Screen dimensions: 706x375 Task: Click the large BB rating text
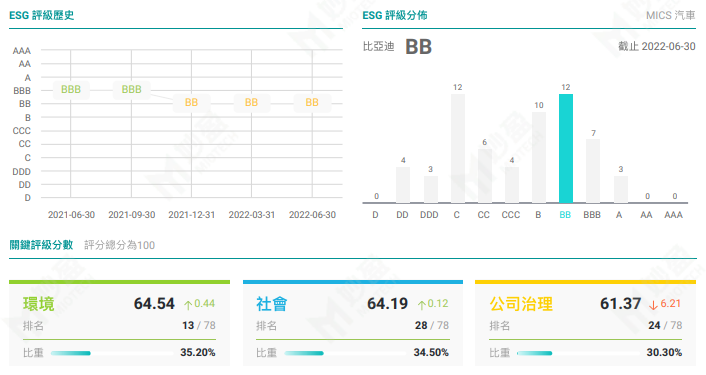418,47
